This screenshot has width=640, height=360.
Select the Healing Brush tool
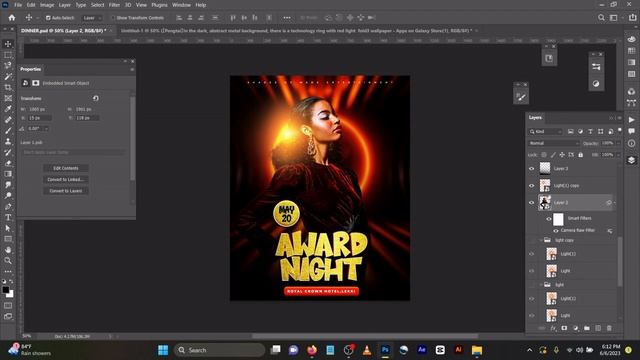coord(8,120)
